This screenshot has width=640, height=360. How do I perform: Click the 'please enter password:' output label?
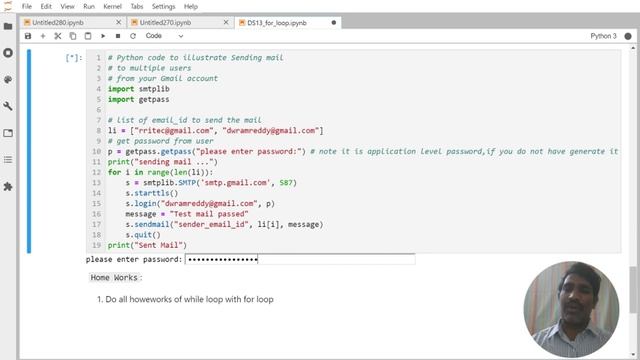[x=134, y=259]
